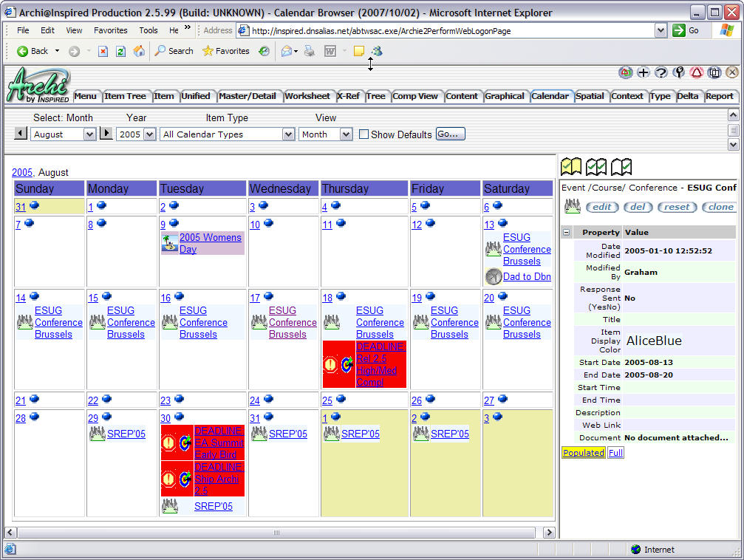
Task: Click the first yellow book-check icon
Action: pos(571,166)
